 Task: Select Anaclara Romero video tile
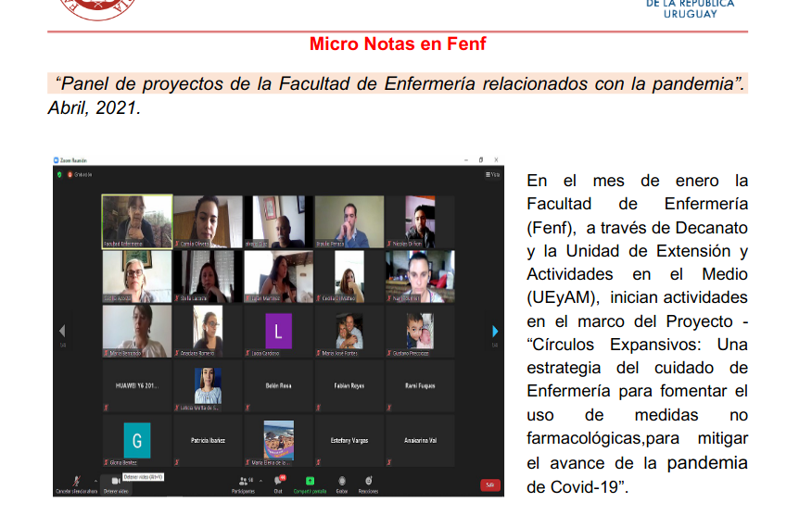tap(208, 332)
